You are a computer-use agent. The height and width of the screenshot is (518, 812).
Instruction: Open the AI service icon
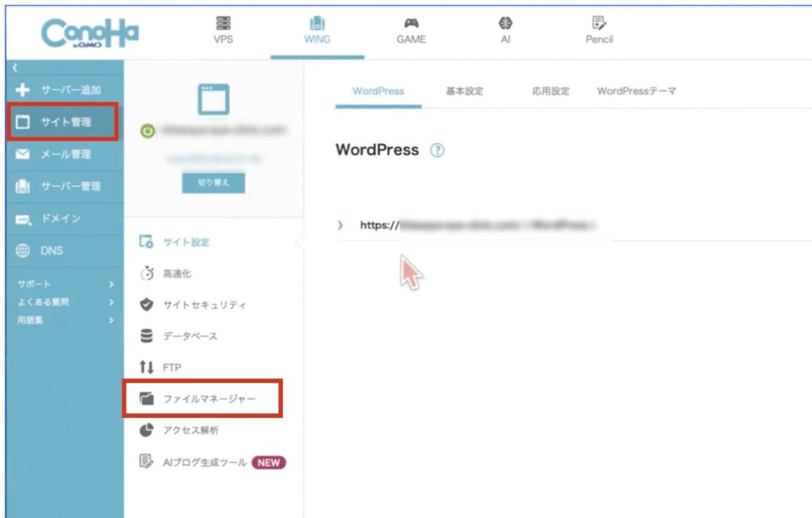(505, 24)
